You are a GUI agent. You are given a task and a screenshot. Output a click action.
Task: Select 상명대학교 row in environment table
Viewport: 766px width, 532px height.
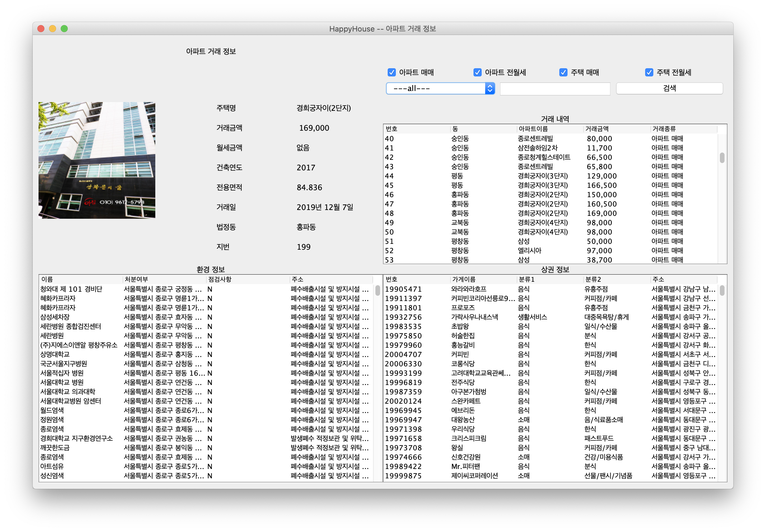pyautogui.click(x=55, y=354)
